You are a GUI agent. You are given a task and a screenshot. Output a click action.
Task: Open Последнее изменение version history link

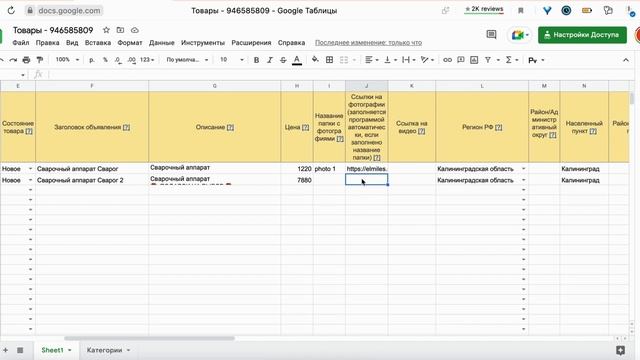[x=368, y=42]
